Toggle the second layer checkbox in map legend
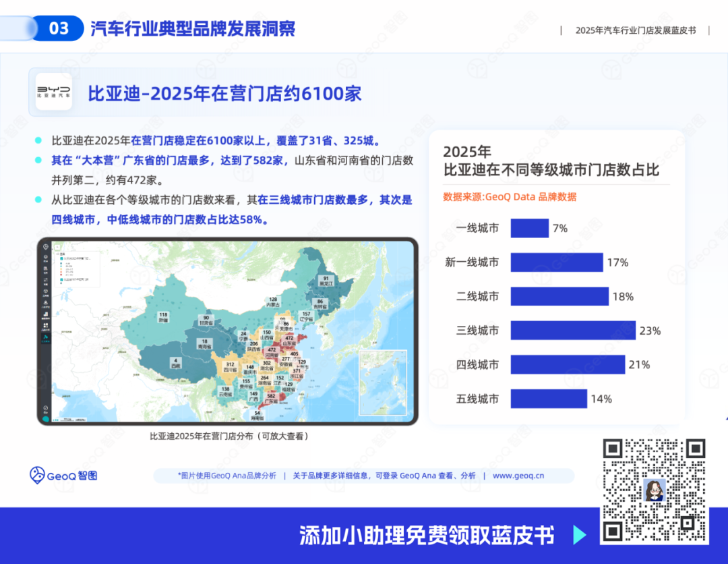Screen dimensions: 728x564 (x=61, y=279)
